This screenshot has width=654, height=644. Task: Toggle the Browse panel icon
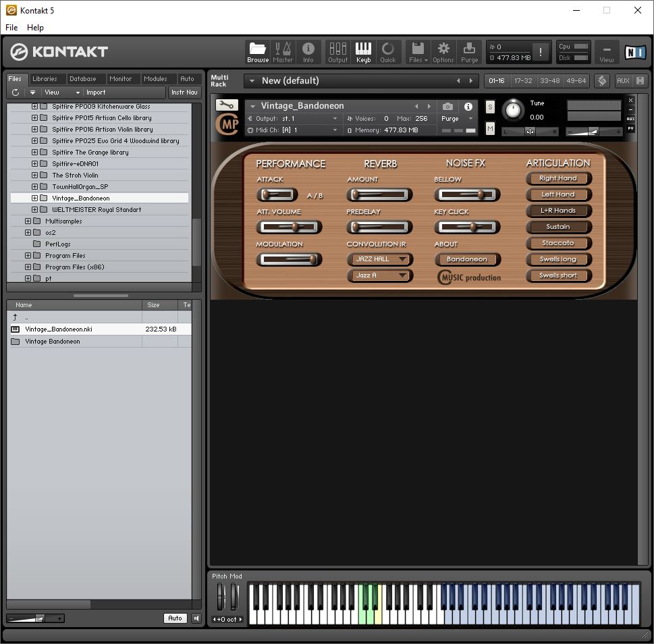(257, 52)
